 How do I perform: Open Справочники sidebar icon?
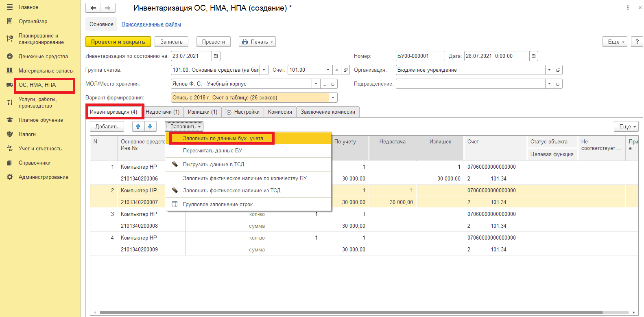pos(10,163)
